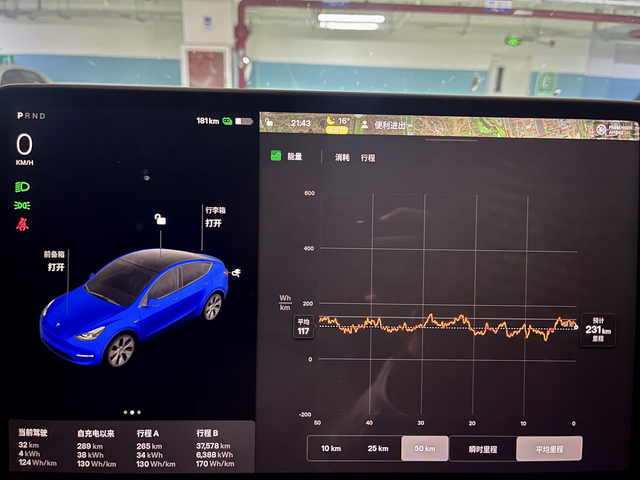The image size is (640, 480).
Task: Select the 10 km chart range
Action: tap(331, 448)
